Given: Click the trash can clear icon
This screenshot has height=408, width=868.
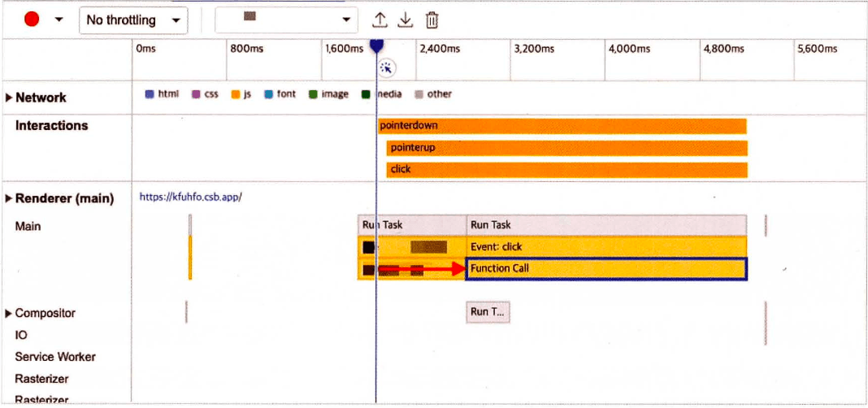Looking at the screenshot, I should 433,20.
